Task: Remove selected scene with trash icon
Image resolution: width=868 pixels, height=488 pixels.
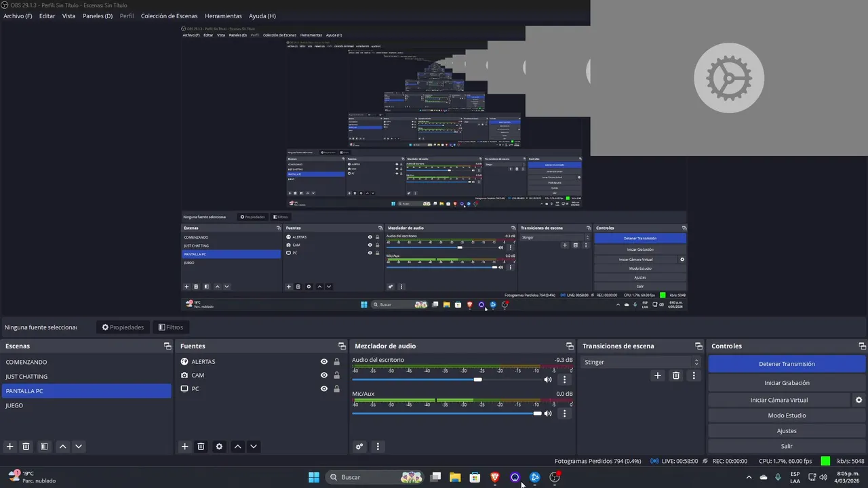Action: [x=26, y=447]
